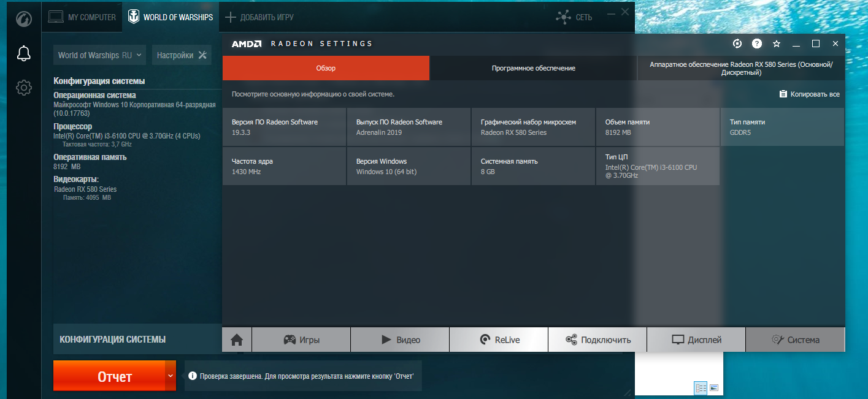The height and width of the screenshot is (399, 868).
Task: Open the Видео section
Action: 400,340
